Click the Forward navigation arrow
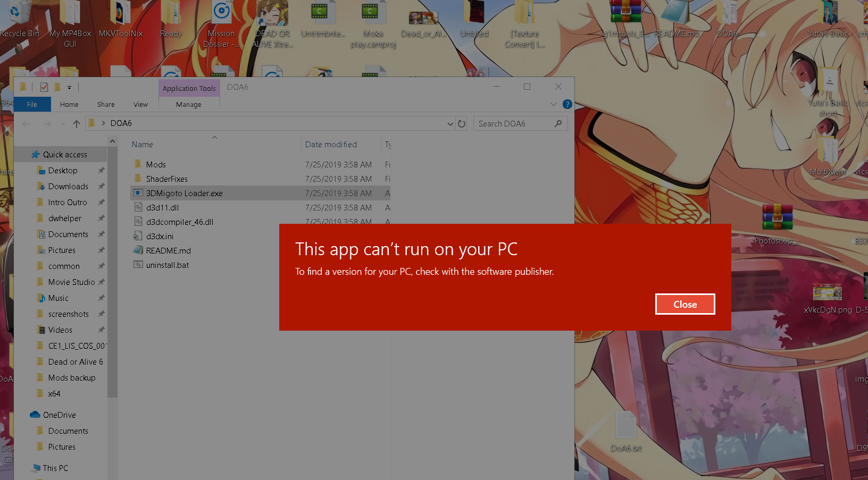This screenshot has height=480, width=868. 47,123
